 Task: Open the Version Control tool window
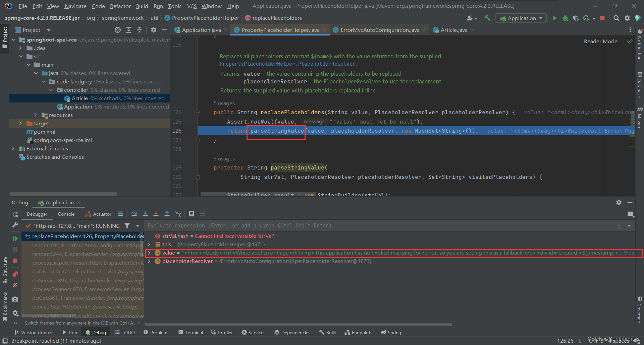[34, 332]
